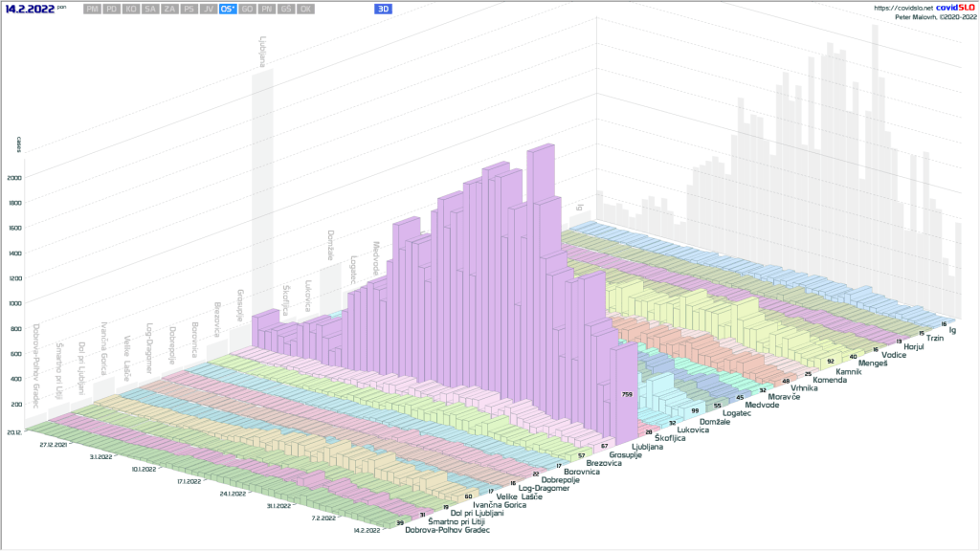Open the ZA region view
The width and height of the screenshot is (980, 551).
pyautogui.click(x=169, y=9)
